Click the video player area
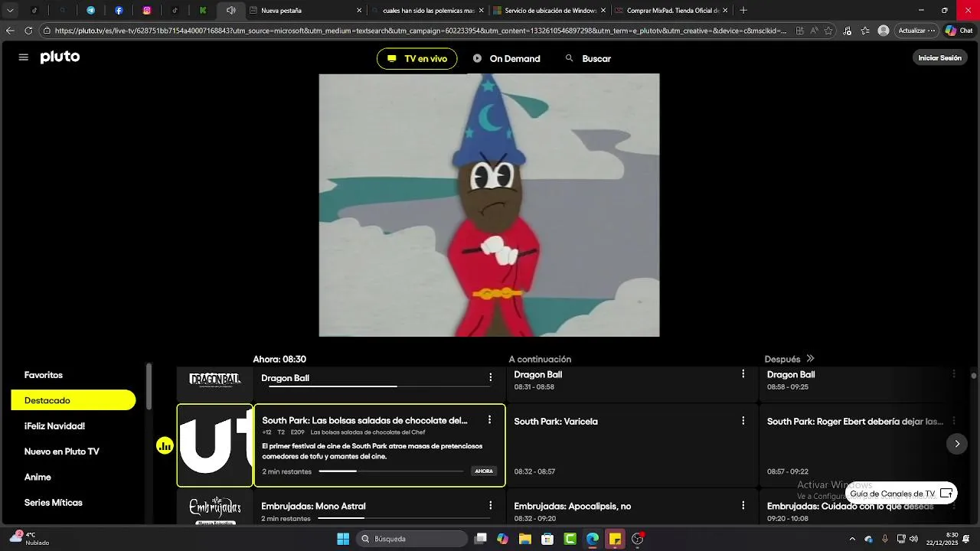 [x=489, y=205]
